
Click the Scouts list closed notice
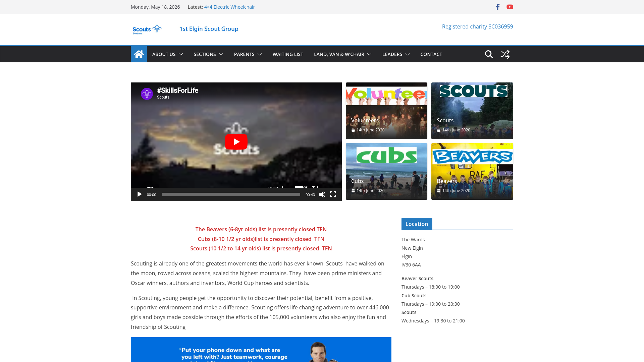pos(261,248)
